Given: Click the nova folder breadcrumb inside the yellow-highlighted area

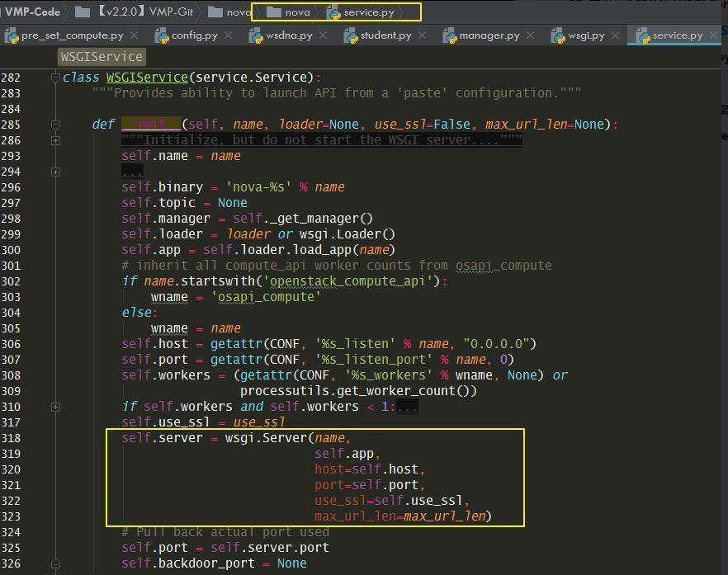Looking at the screenshot, I should coord(288,12).
